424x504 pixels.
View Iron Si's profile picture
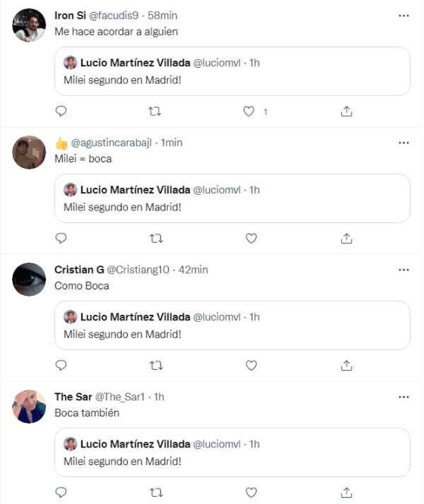coord(30,25)
